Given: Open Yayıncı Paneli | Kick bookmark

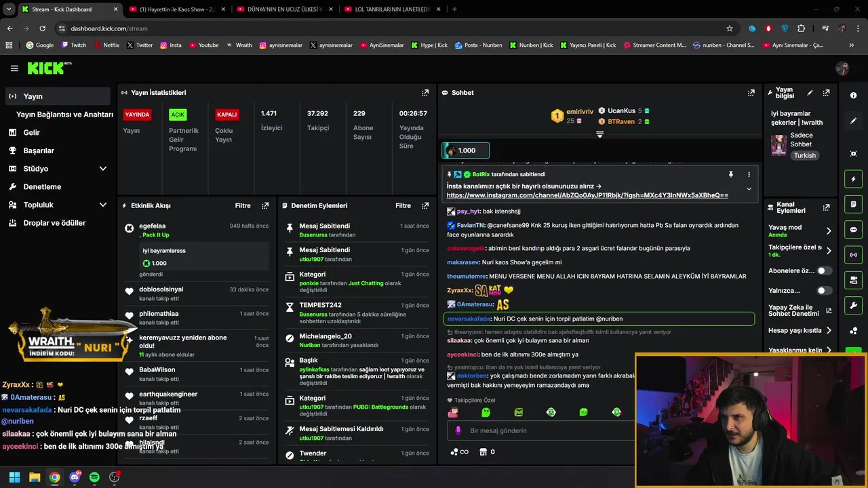Looking at the screenshot, I should coord(588,45).
